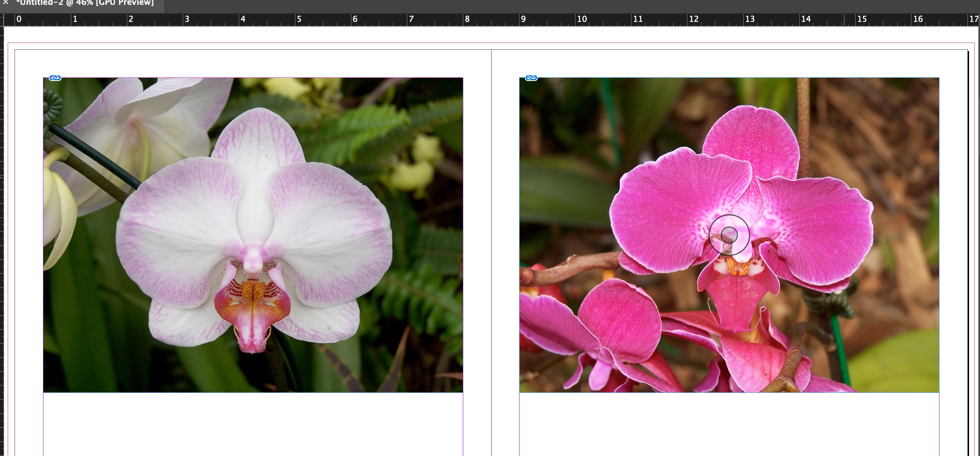Viewport: 980px width, 456px height.
Task: Click the 13 mark on horizontal ruler
Action: pyautogui.click(x=750, y=19)
